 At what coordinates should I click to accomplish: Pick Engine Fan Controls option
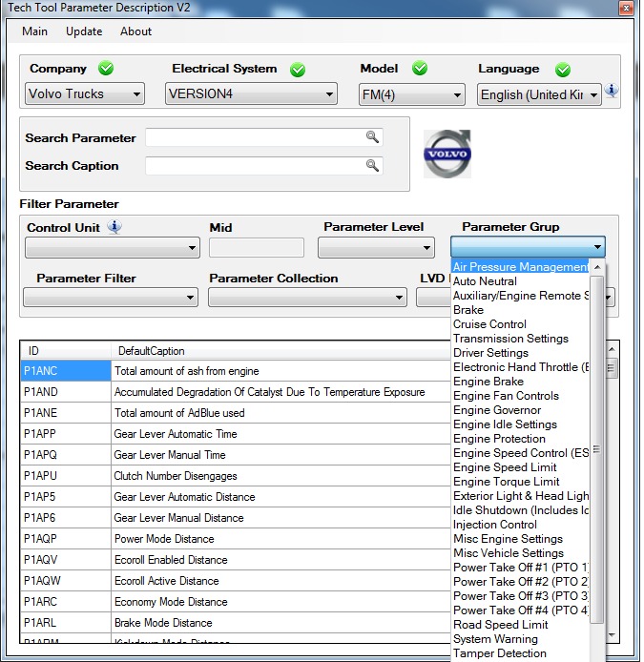tap(520, 396)
